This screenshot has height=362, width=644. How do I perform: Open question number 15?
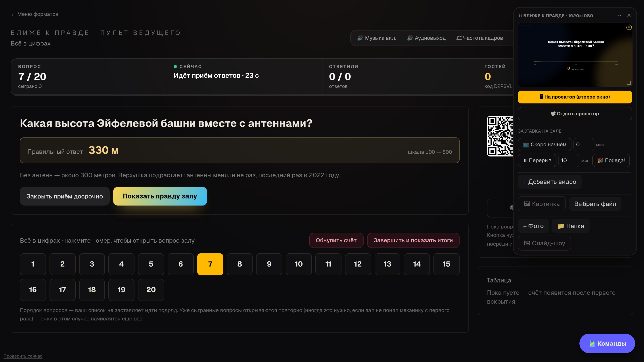tap(447, 264)
